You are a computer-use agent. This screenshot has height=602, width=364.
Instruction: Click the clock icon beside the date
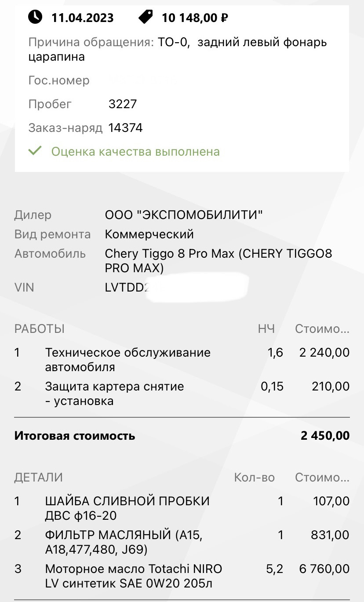35,17
